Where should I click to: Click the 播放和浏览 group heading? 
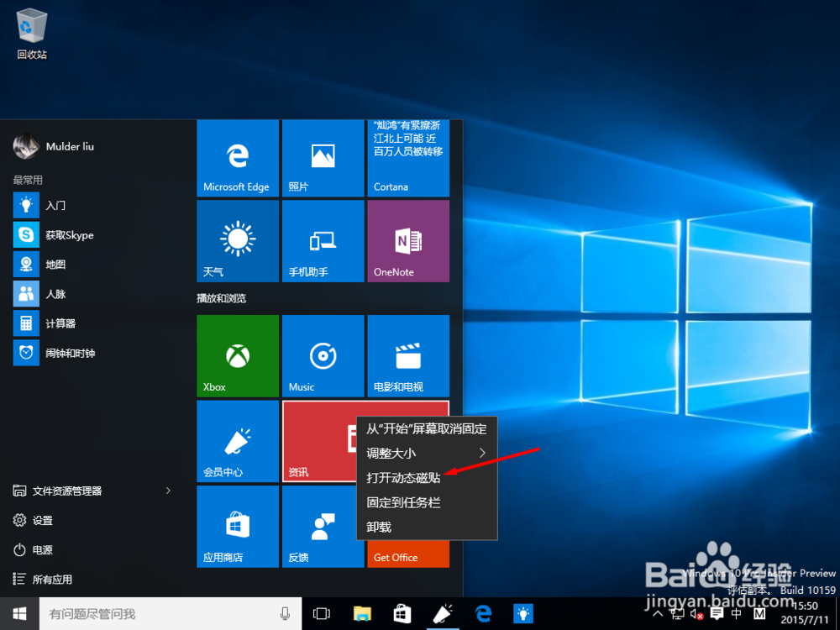(x=221, y=298)
